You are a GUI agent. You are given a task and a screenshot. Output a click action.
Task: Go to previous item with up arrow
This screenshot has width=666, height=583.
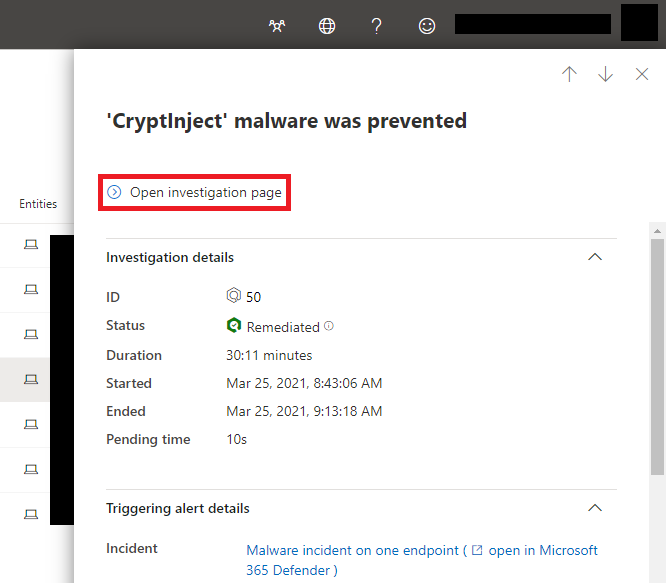point(569,74)
